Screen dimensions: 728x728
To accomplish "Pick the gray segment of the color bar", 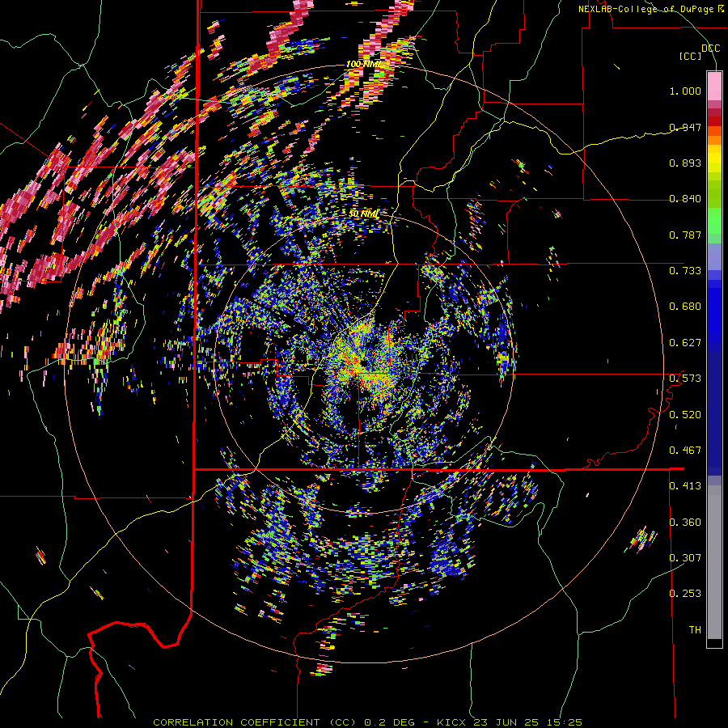I will pyautogui.click(x=714, y=562).
